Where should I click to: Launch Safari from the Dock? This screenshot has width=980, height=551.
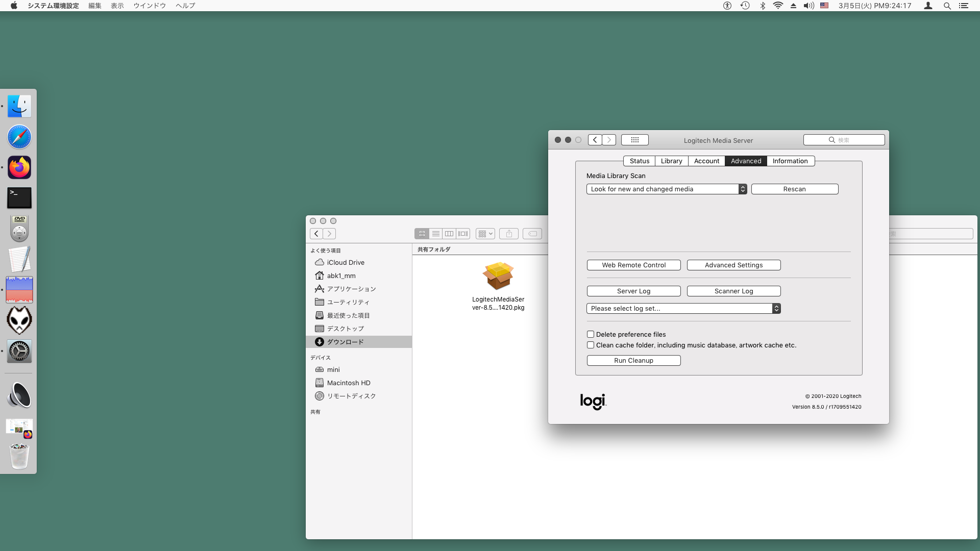[19, 137]
